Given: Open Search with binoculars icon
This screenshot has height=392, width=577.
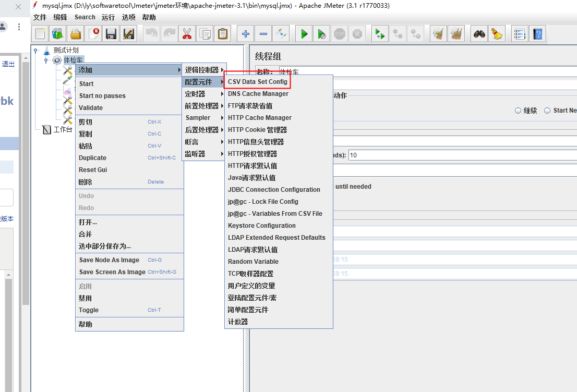Looking at the screenshot, I should pos(479,34).
